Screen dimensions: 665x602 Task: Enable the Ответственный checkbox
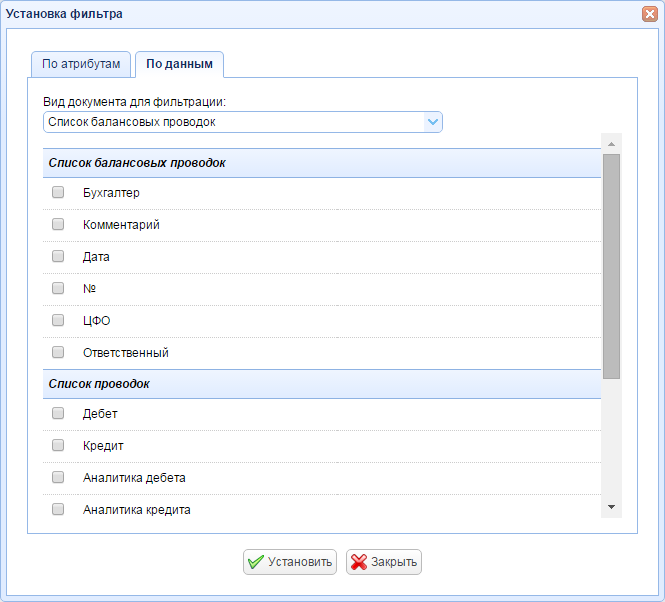58,352
